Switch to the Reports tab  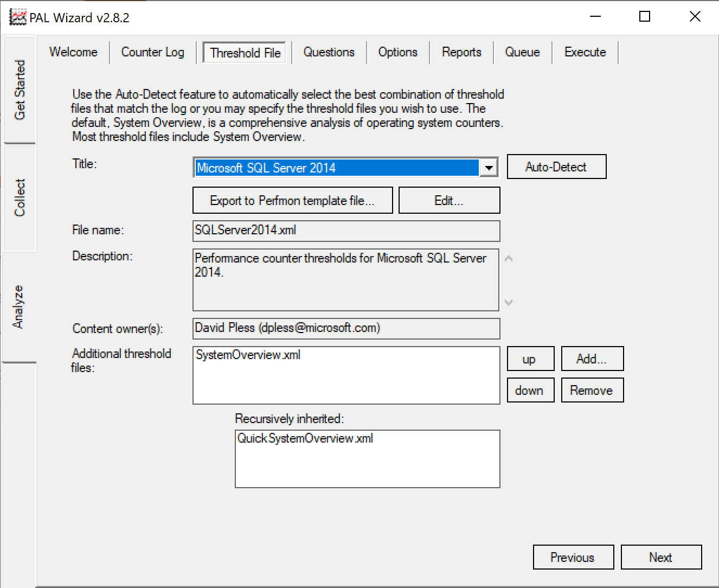461,52
